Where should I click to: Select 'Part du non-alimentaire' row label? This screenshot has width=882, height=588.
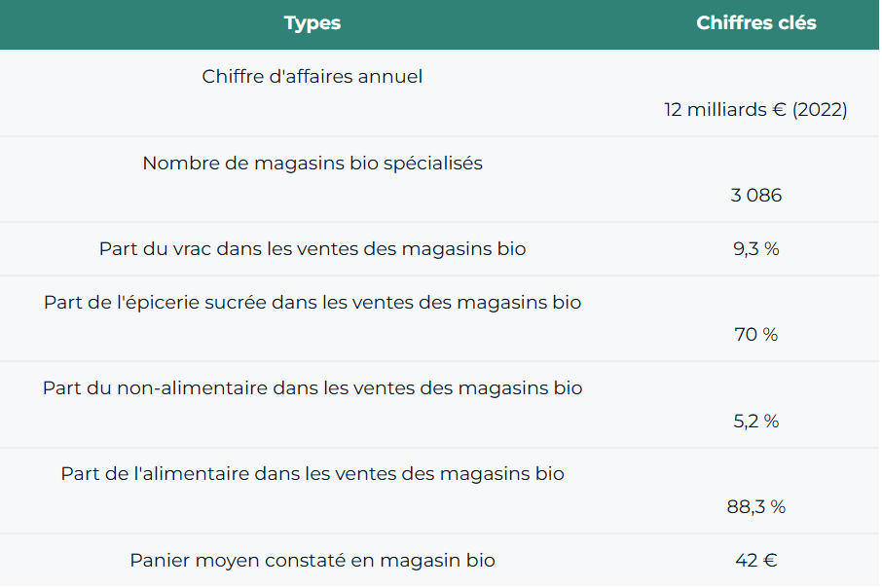312,388
